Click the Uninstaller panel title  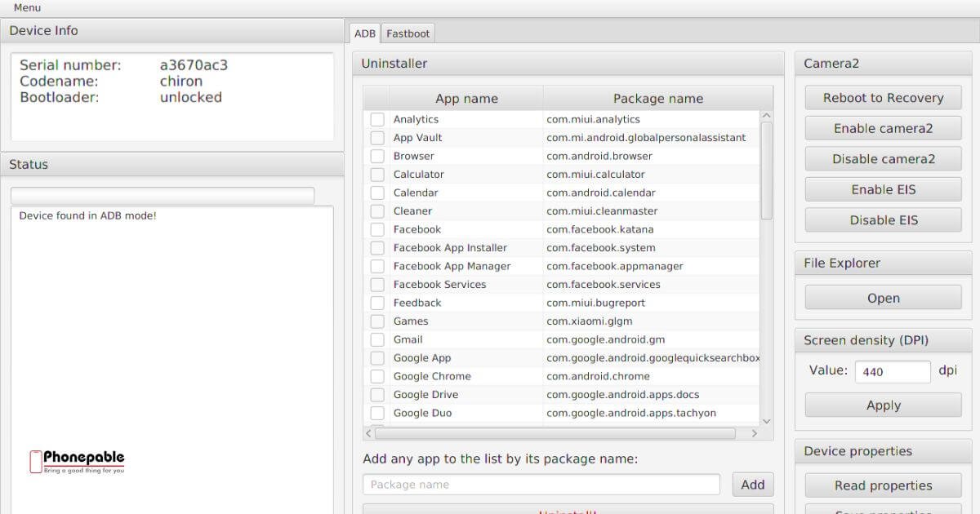[394, 64]
